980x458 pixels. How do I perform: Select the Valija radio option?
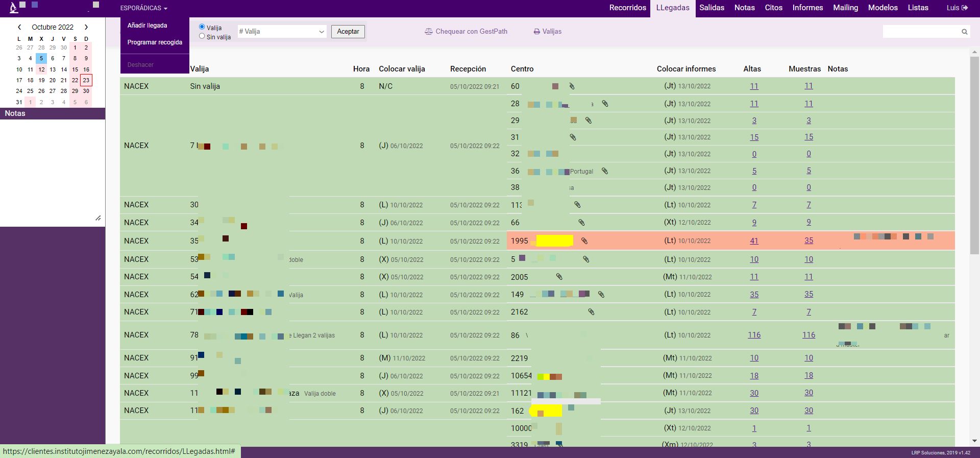click(x=202, y=27)
